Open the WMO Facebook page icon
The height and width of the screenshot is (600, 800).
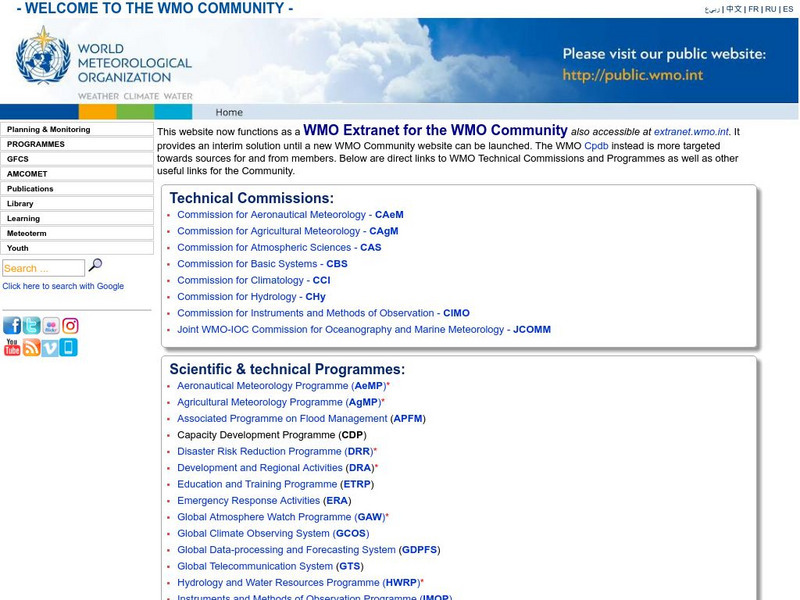point(11,324)
